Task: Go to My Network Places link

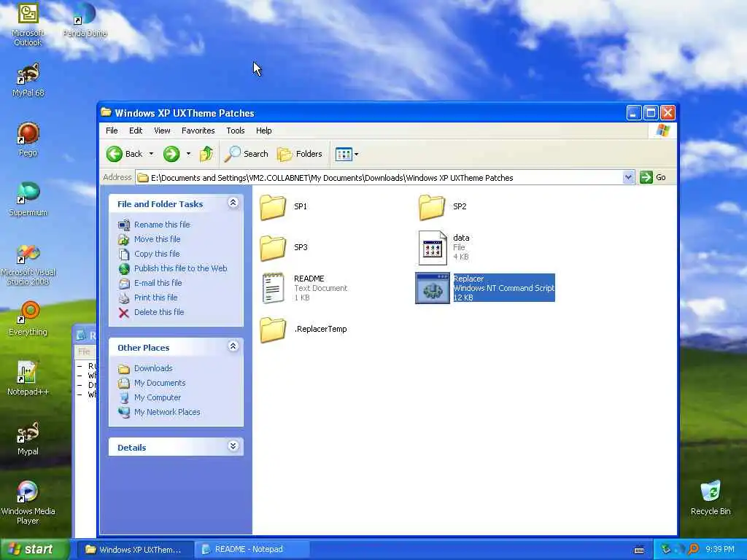Action: [167, 413]
